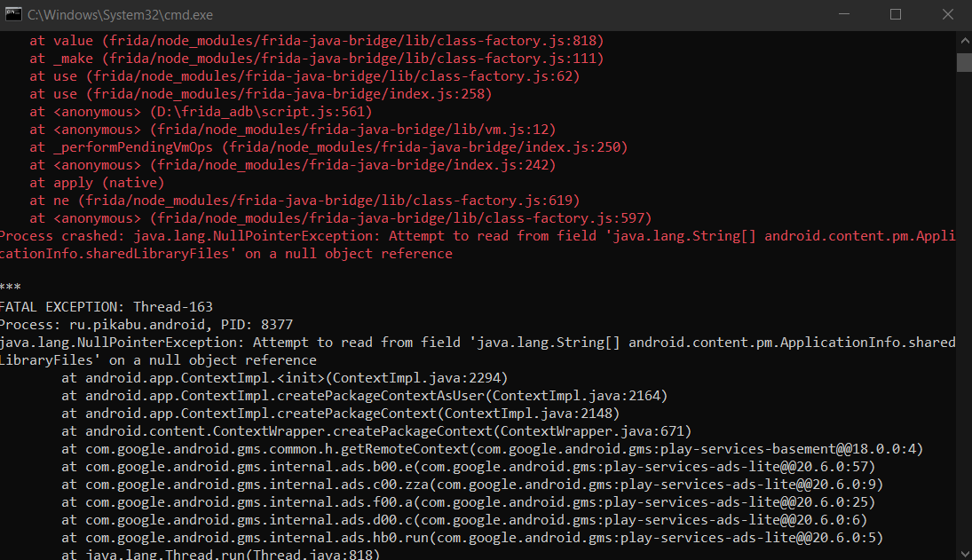Click the 'FATAL EXCEPTION: Thread-163' line

tap(107, 307)
